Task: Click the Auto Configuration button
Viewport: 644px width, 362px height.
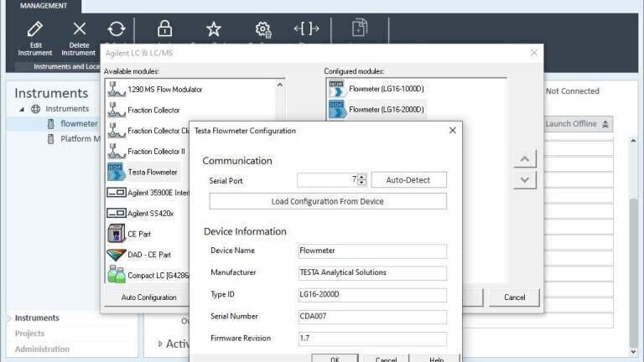Action: coord(148,297)
